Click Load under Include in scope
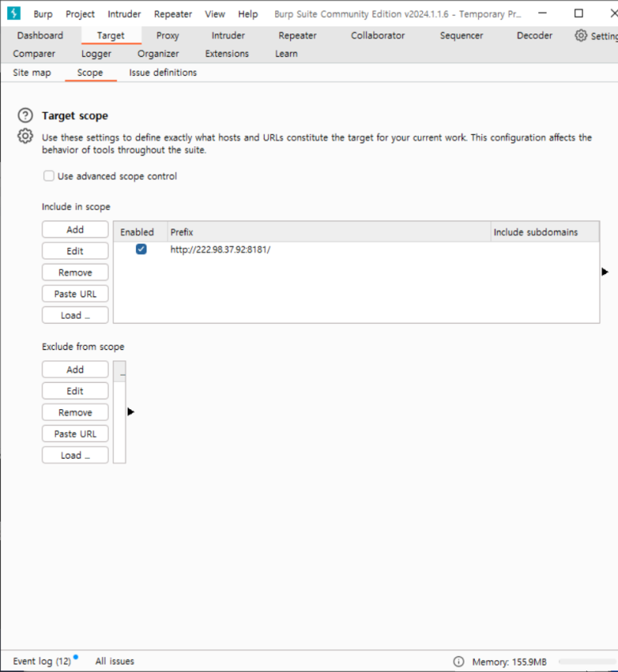Screen dimensions: 618x672 [75, 315]
